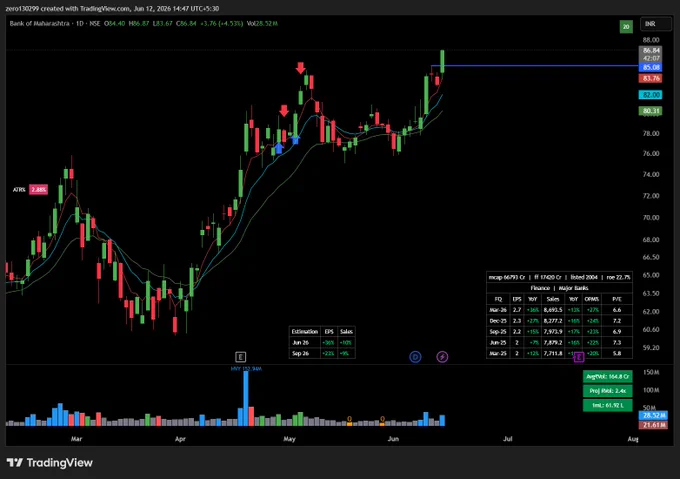Click the OPM% column header

pyautogui.click(x=592, y=299)
